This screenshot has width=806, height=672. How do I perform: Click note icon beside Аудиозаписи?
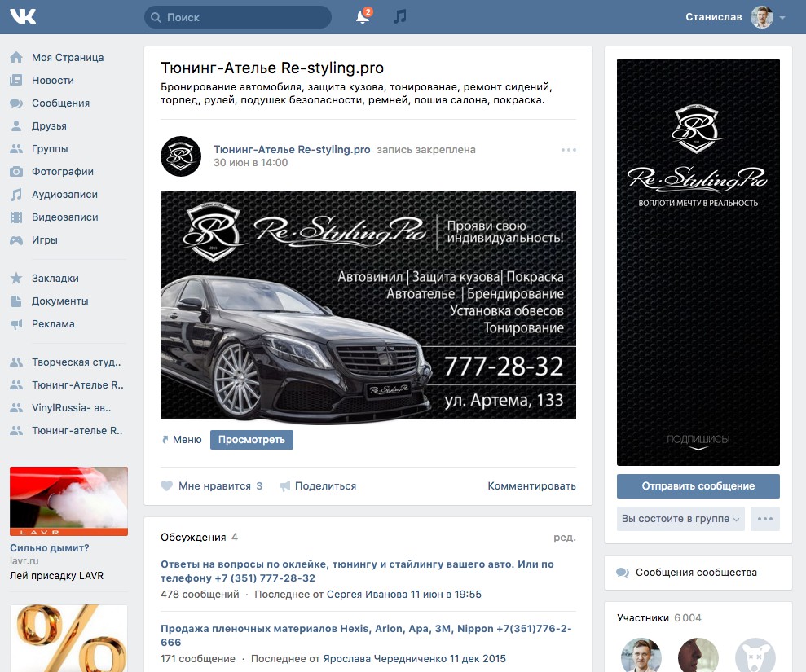tap(16, 194)
